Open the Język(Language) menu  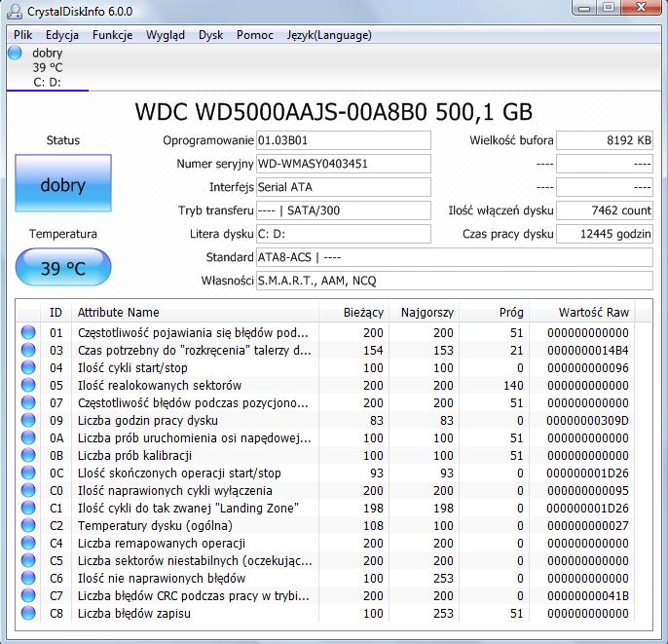[x=329, y=35]
